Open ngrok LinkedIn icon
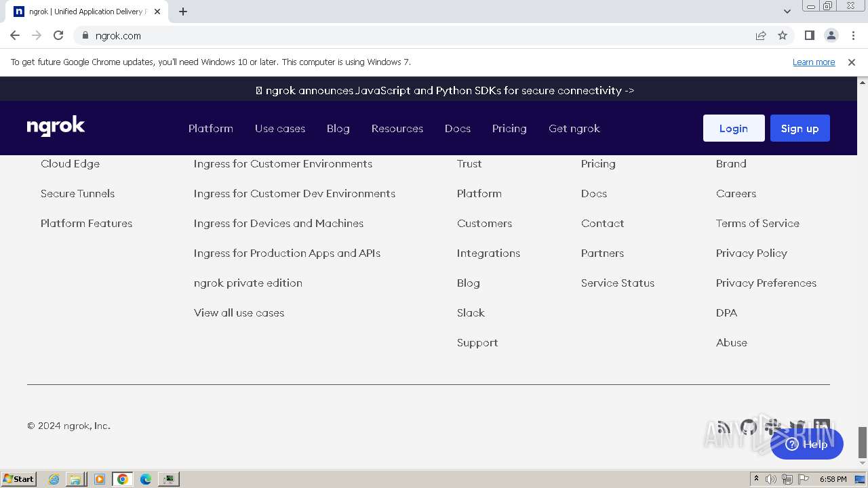Viewport: 868px width, 488px height. (822, 427)
